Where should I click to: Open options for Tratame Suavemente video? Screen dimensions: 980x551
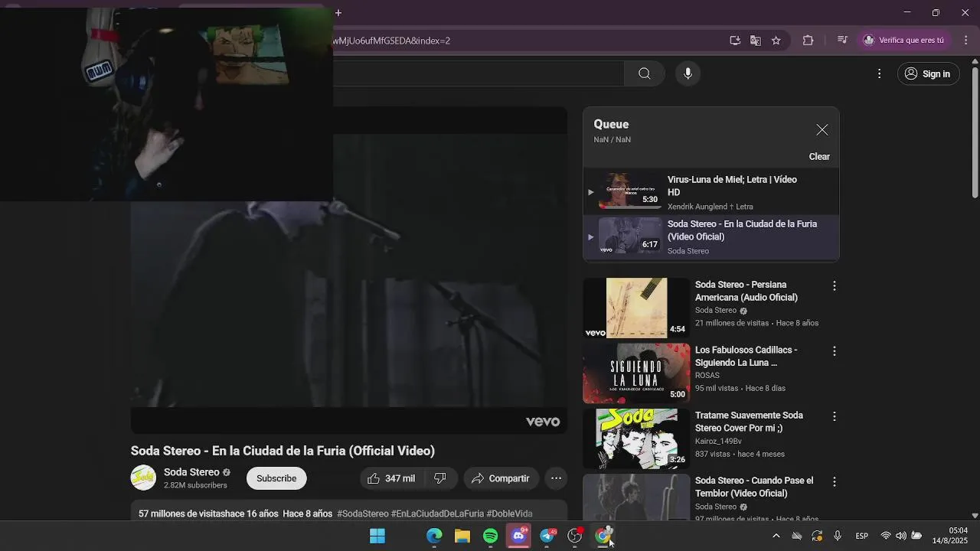pos(834,416)
